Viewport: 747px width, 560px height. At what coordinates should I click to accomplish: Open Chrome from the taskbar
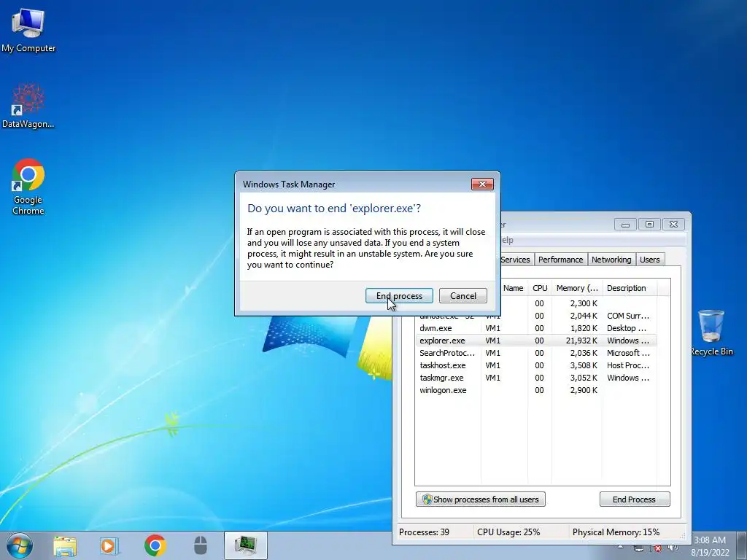click(155, 545)
